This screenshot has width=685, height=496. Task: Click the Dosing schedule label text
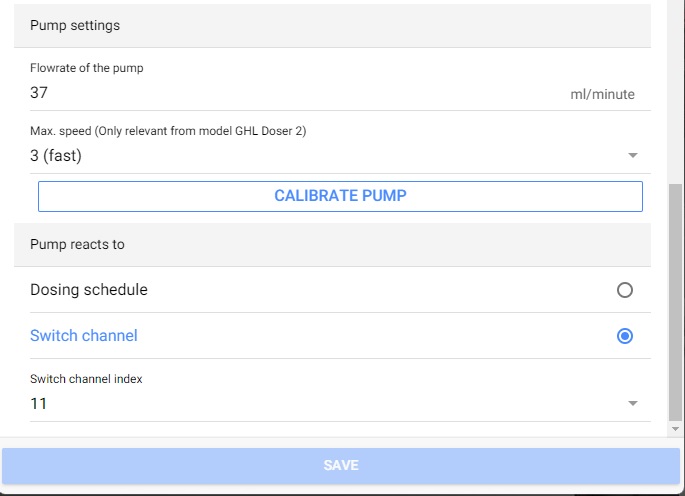89,290
